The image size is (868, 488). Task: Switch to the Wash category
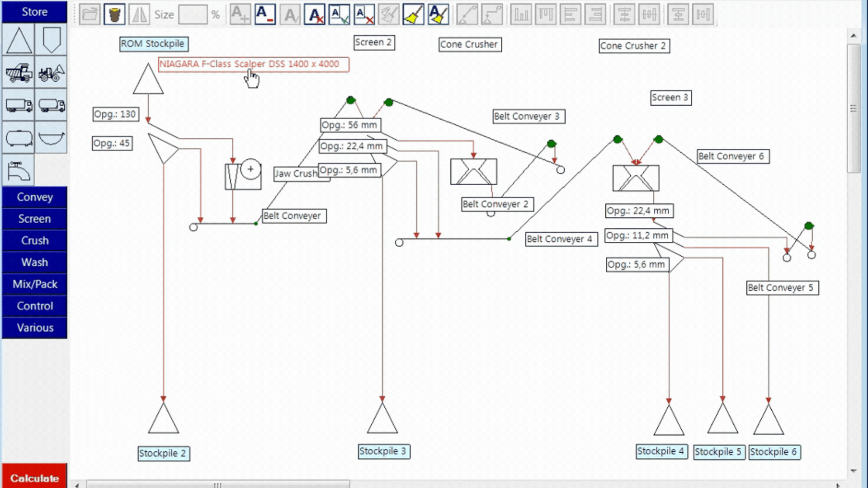(x=34, y=262)
